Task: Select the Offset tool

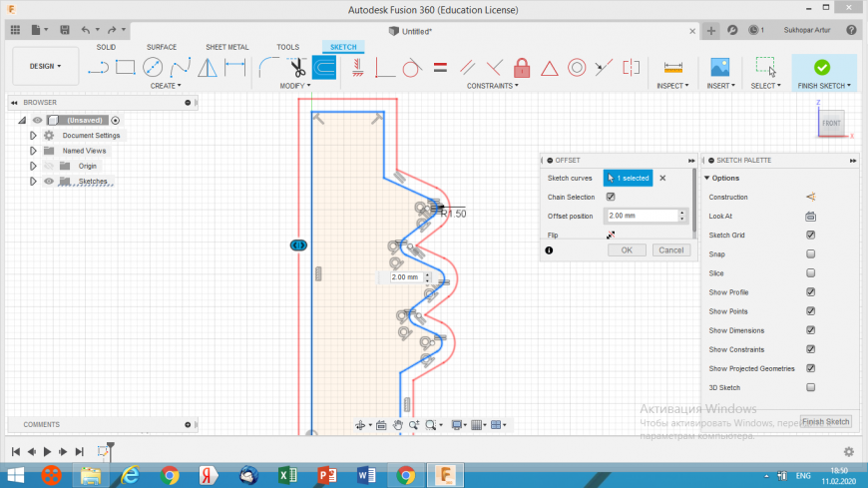Action: 324,68
